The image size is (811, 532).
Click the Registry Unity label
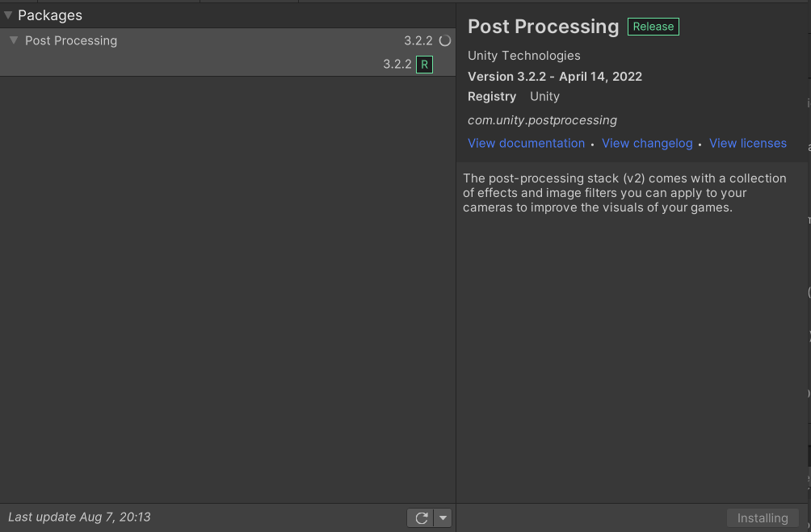pos(514,97)
